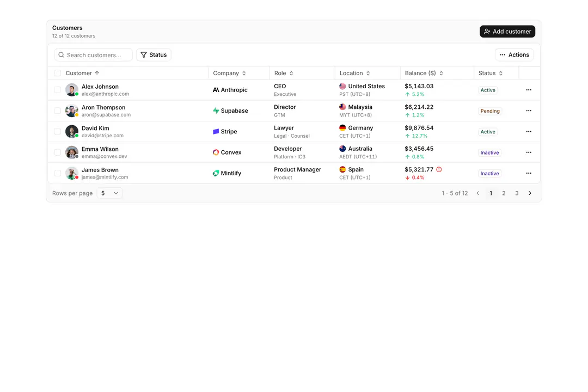This screenshot has height=392, width=588.
Task: Click the Product Manager role text
Action: pos(297,169)
